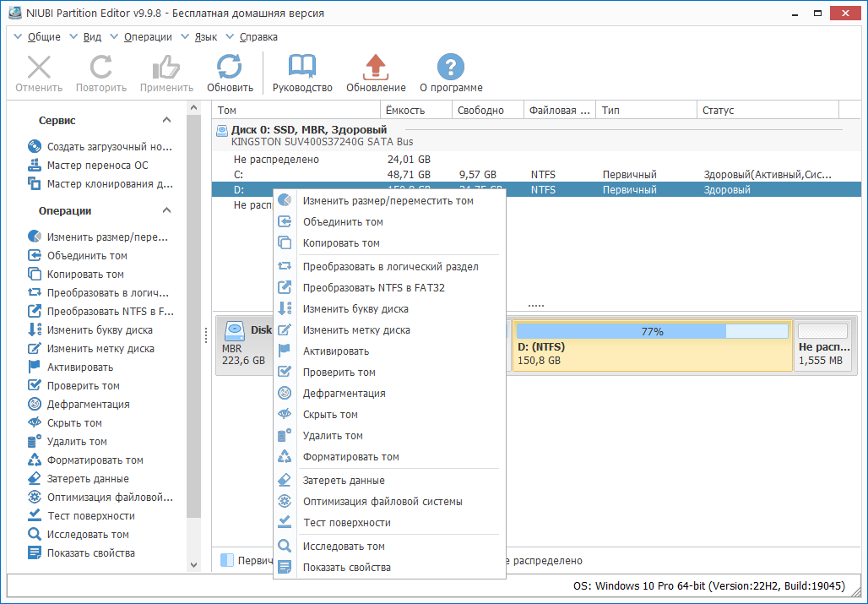The image size is (868, 604).
Task: Click the splitter handle beside the sidebar
Action: pyautogui.click(x=206, y=335)
